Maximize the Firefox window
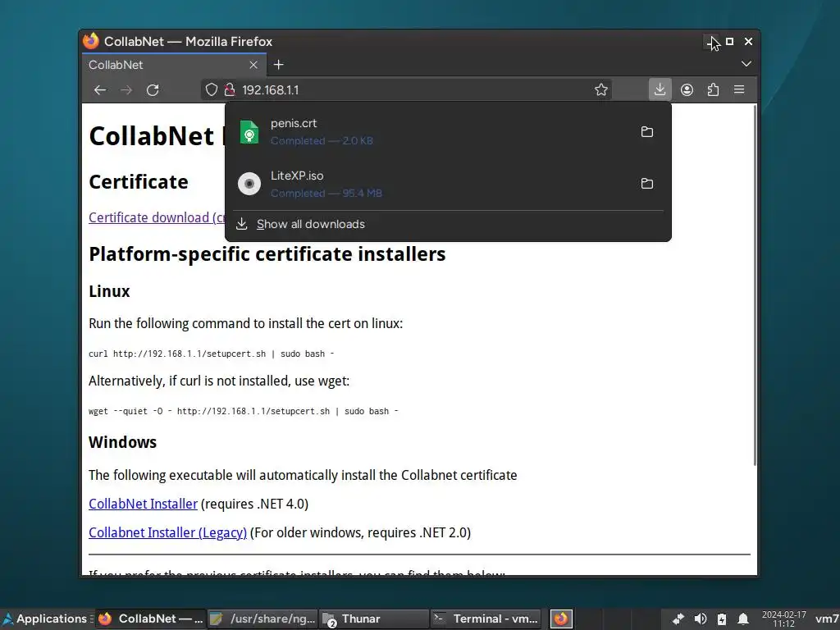The height and width of the screenshot is (630, 840). tap(729, 41)
